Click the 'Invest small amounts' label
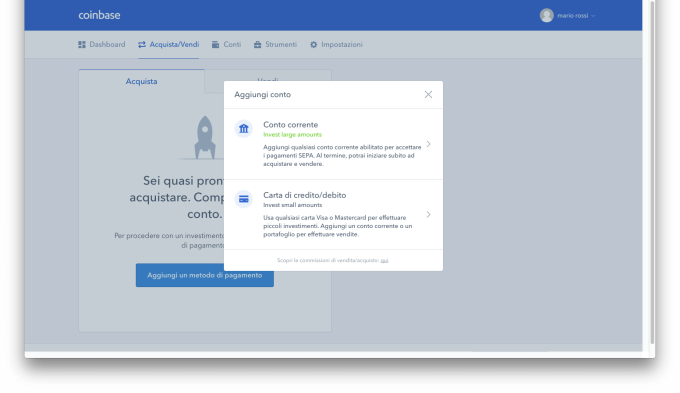This screenshot has width=680, height=393. [292, 205]
